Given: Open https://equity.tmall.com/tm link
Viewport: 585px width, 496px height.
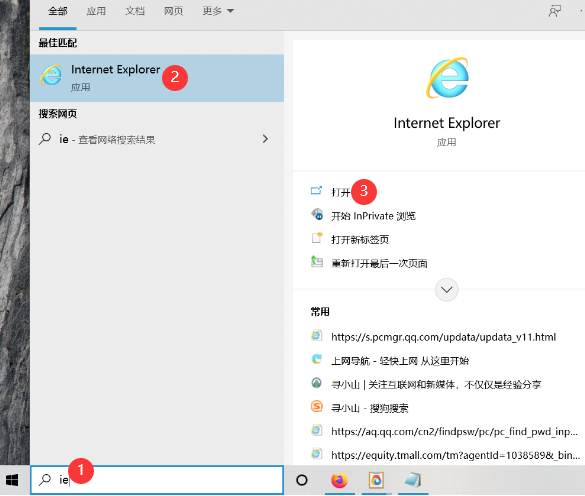Looking at the screenshot, I should tap(456, 455).
